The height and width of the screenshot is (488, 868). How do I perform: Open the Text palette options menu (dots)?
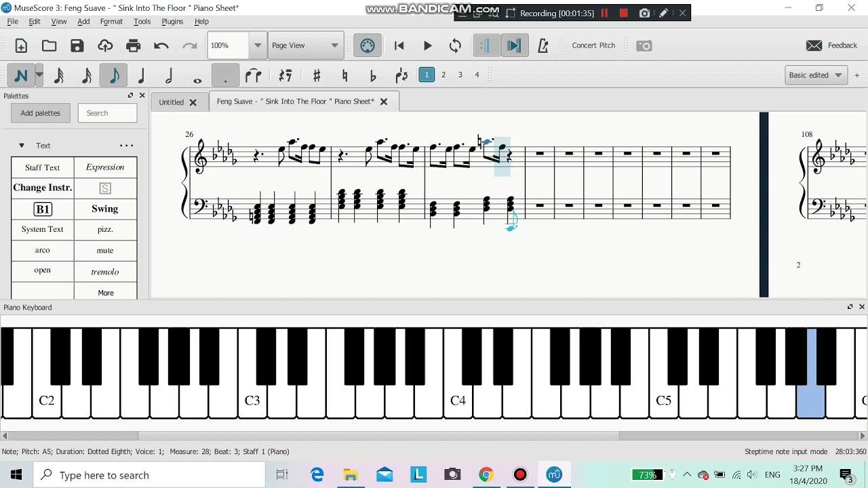(x=127, y=146)
